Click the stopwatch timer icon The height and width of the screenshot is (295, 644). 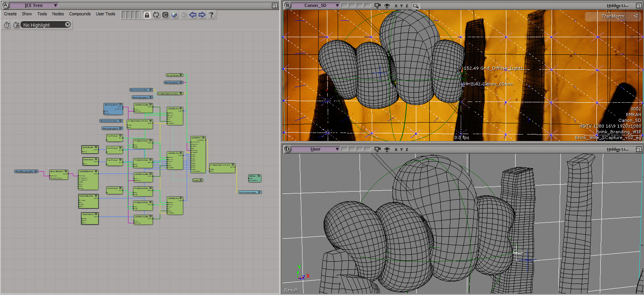coord(7,25)
